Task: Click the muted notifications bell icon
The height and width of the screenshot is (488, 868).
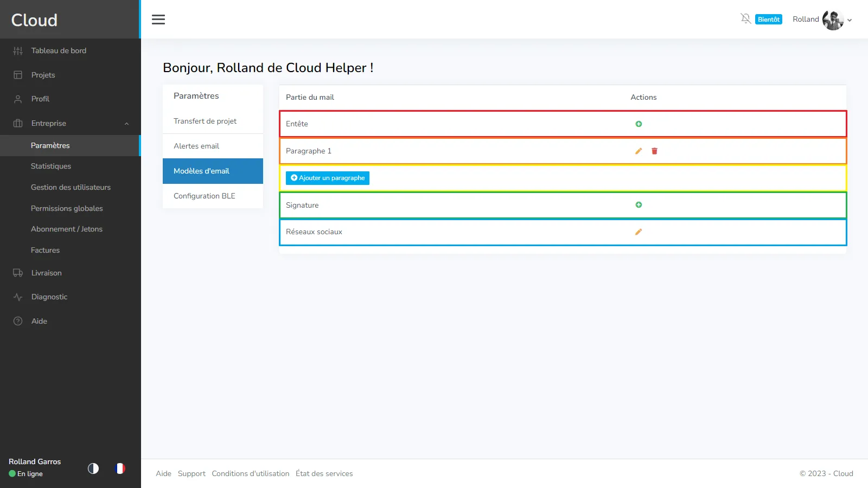Action: point(745,19)
